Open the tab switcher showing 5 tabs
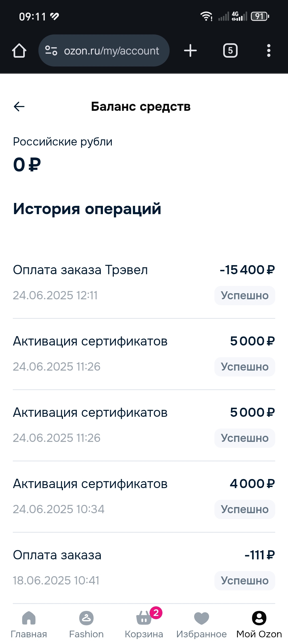Viewport: 288px width, 644px height. (230, 50)
